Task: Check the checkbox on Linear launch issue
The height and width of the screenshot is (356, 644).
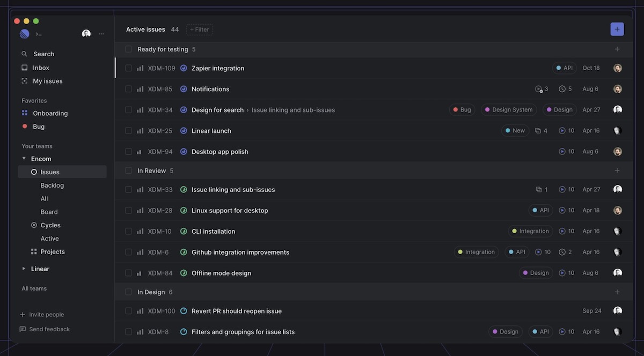Action: pyautogui.click(x=129, y=130)
